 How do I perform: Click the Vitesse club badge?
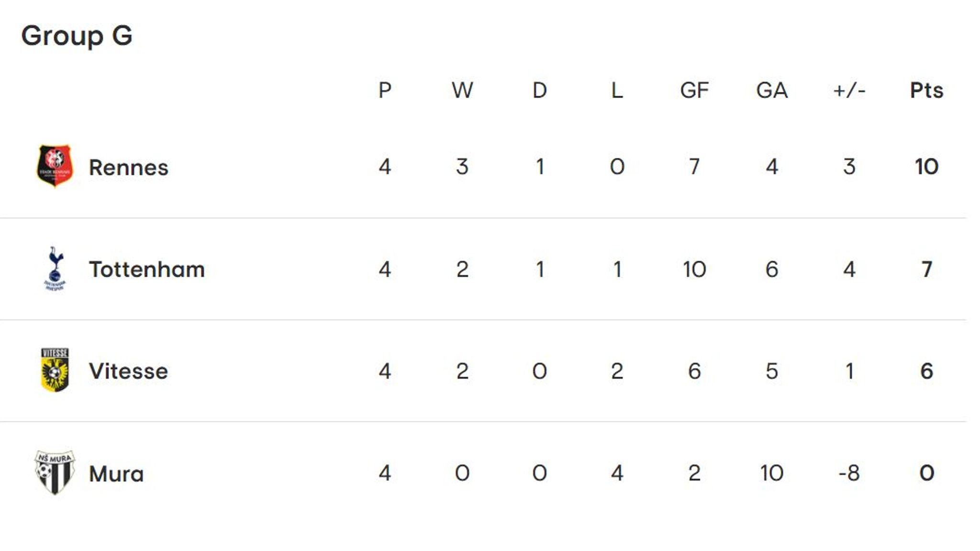(x=55, y=371)
